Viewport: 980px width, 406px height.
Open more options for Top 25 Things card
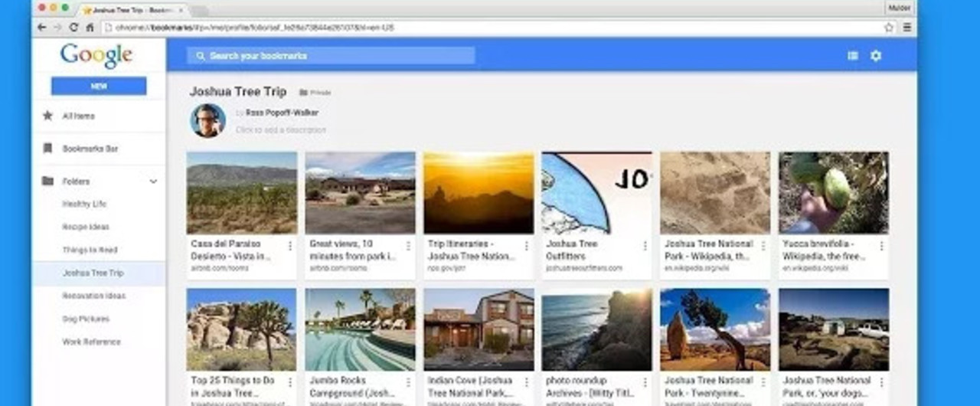click(x=289, y=382)
